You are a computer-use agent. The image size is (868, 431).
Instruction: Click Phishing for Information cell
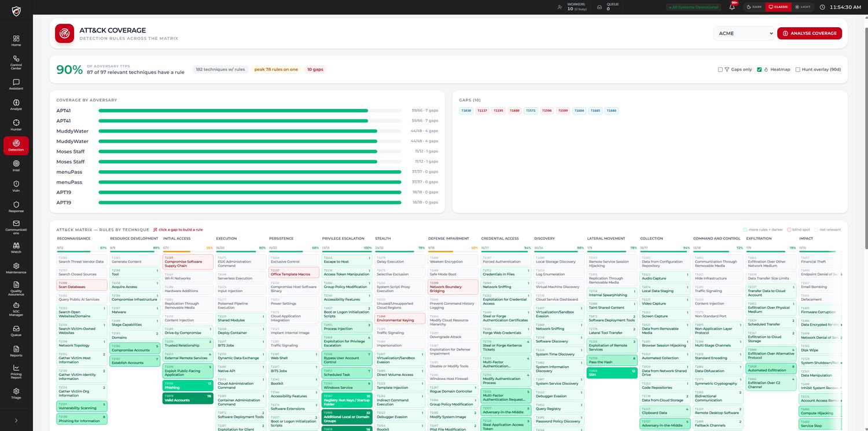point(82,419)
